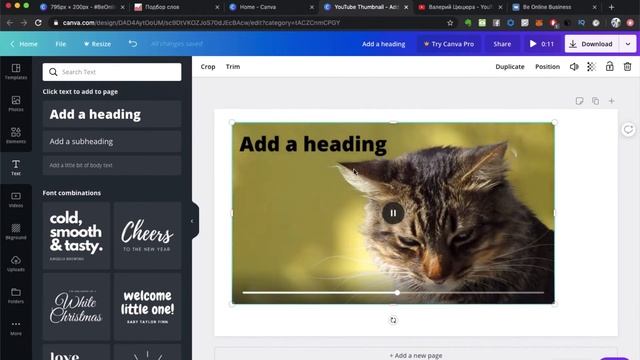
Task: Choose the 'Cheers' font combination
Action: point(147,236)
